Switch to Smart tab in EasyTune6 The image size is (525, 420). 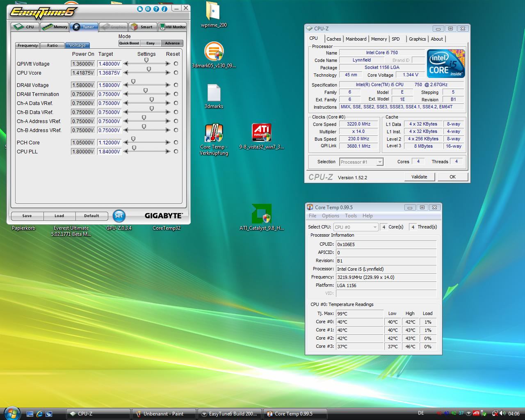pyautogui.click(x=142, y=27)
